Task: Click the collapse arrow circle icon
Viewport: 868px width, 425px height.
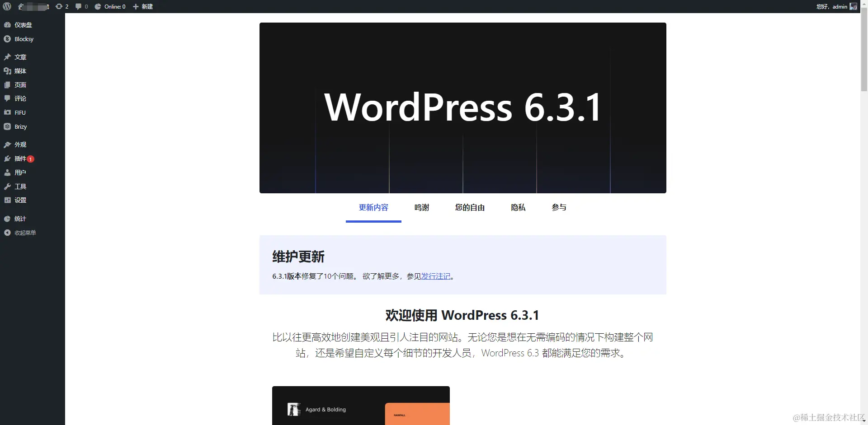Action: 7,233
